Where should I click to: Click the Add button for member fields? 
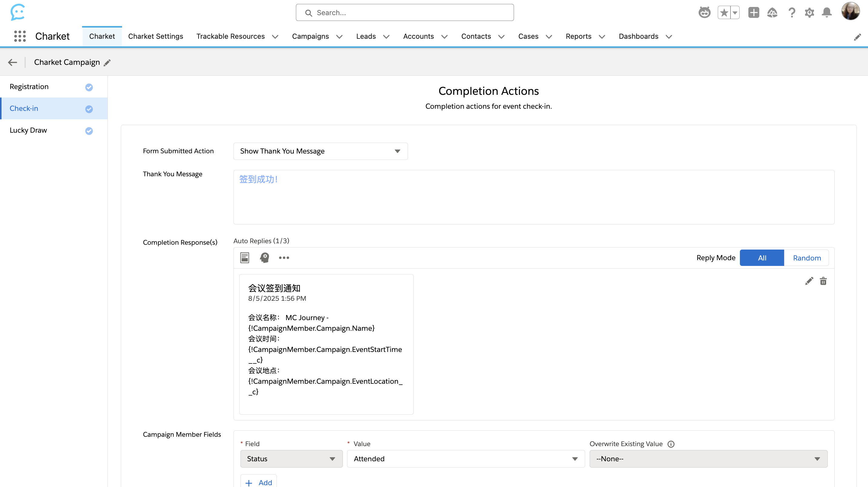(x=259, y=482)
